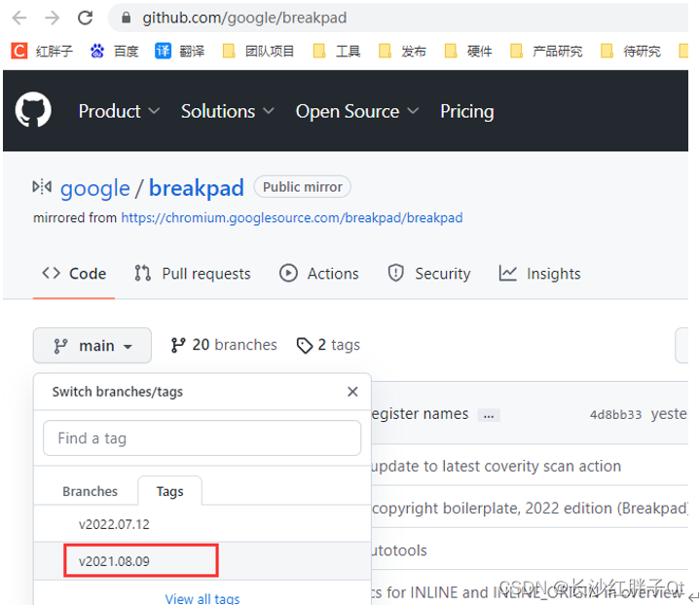Click the mirror repository icon
The height and width of the screenshot is (607, 700).
click(x=42, y=187)
